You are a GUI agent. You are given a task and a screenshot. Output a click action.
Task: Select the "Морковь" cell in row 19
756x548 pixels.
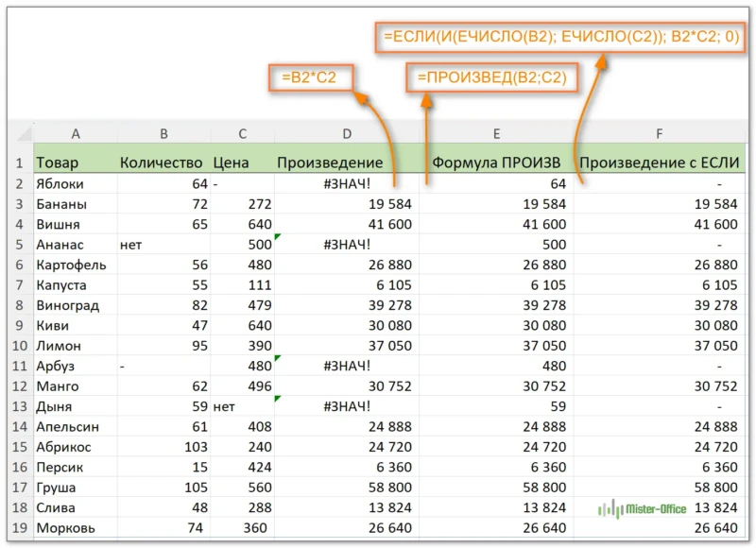pos(75,527)
